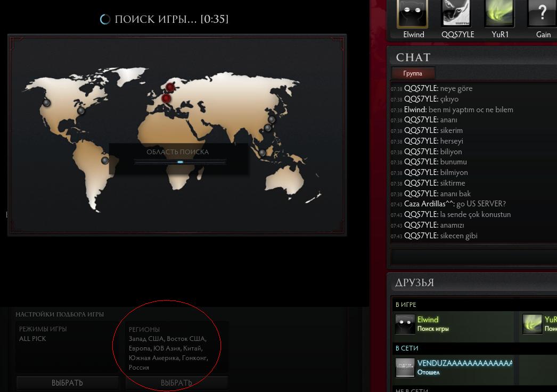The height and width of the screenshot is (392, 557).
Task: Select the Europe server pin on map
Action: (166, 98)
